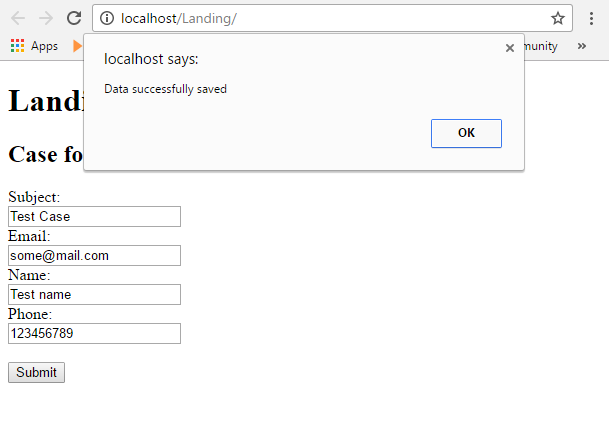Screen dimensions: 609x430
Task: Click the browser back arrow
Action: coord(18,18)
